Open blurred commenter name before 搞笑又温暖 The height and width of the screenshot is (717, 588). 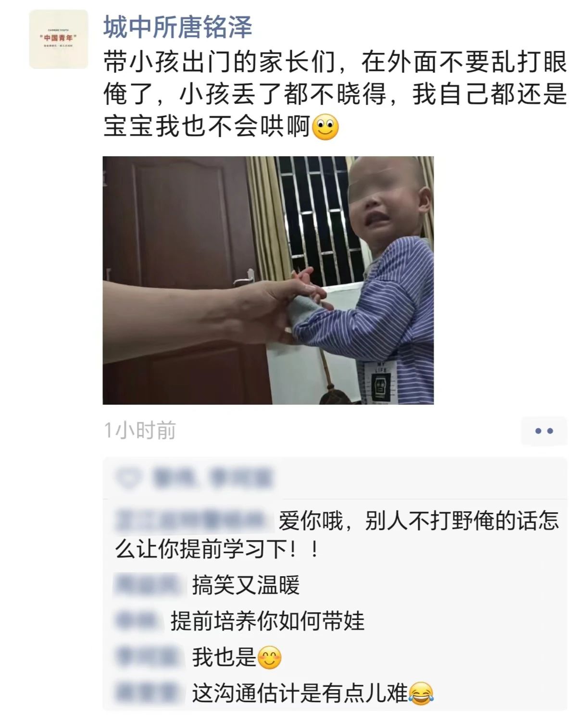(149, 585)
